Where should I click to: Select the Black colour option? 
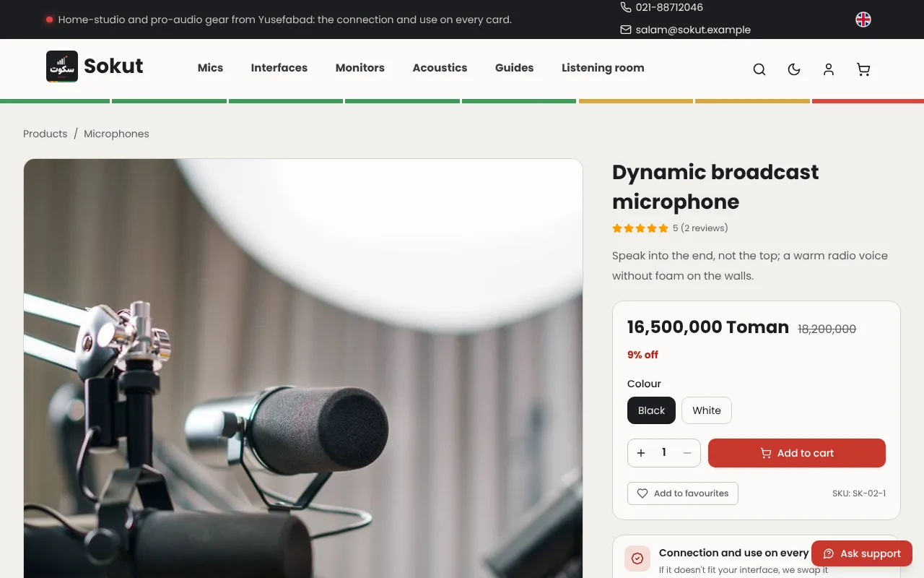pyautogui.click(x=651, y=410)
